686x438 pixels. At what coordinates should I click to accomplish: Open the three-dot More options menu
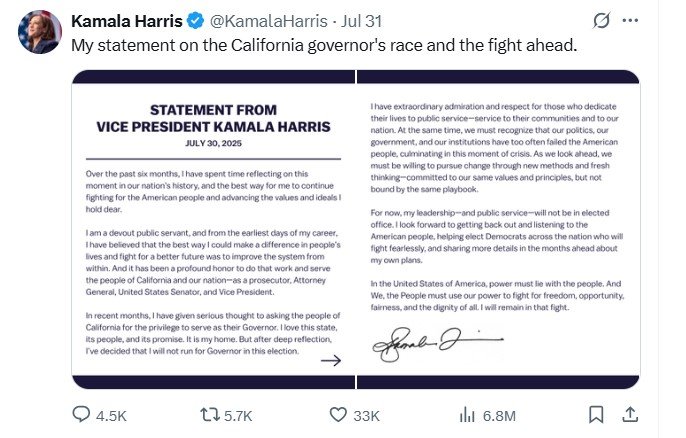tap(630, 20)
